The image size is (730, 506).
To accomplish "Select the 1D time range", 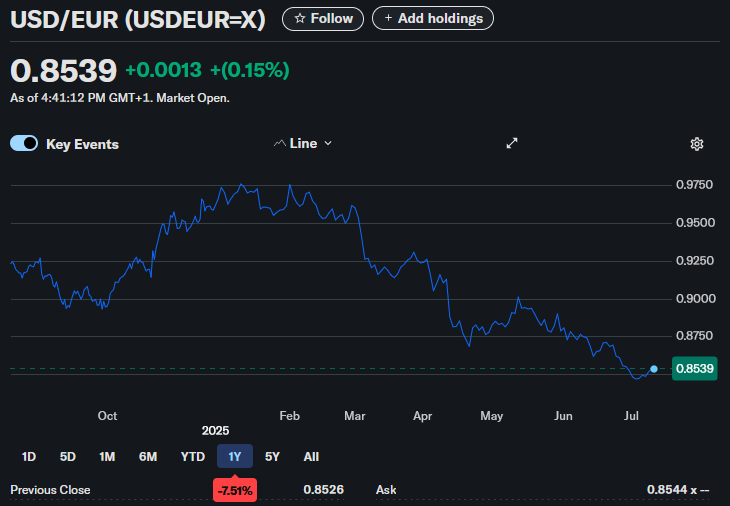I will (x=29, y=457).
